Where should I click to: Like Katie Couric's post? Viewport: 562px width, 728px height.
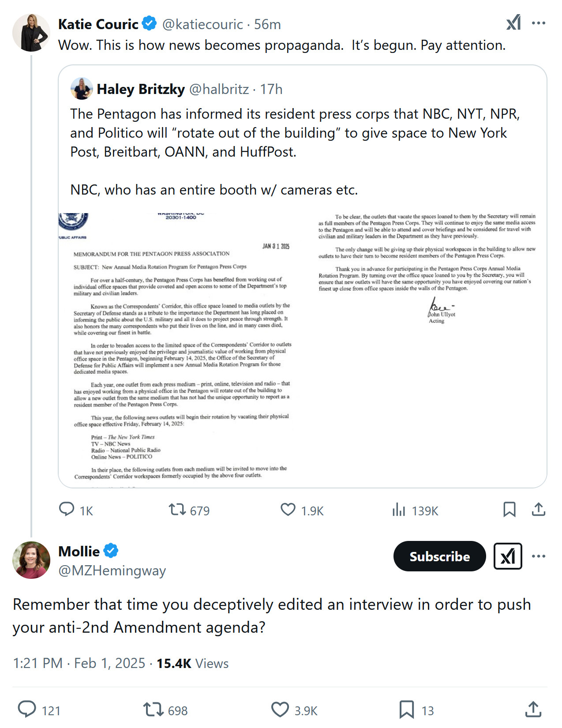[x=288, y=510]
